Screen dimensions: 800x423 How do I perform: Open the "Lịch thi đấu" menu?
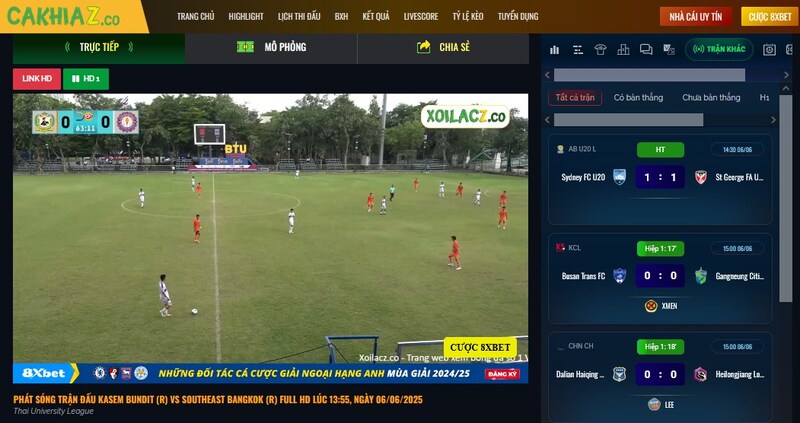tap(299, 17)
